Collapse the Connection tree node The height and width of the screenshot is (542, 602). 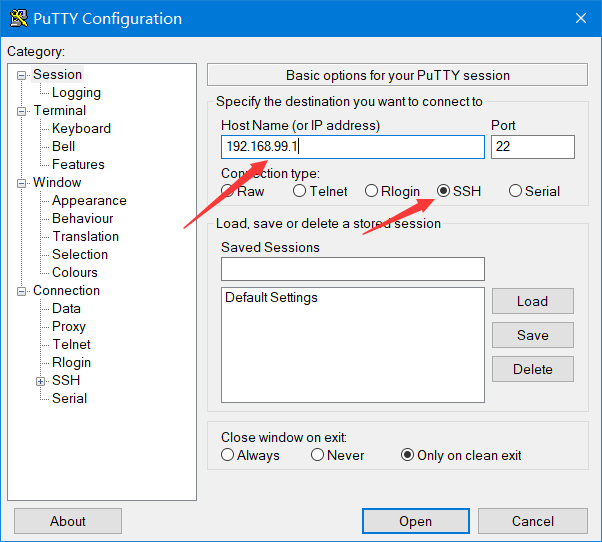[22, 291]
